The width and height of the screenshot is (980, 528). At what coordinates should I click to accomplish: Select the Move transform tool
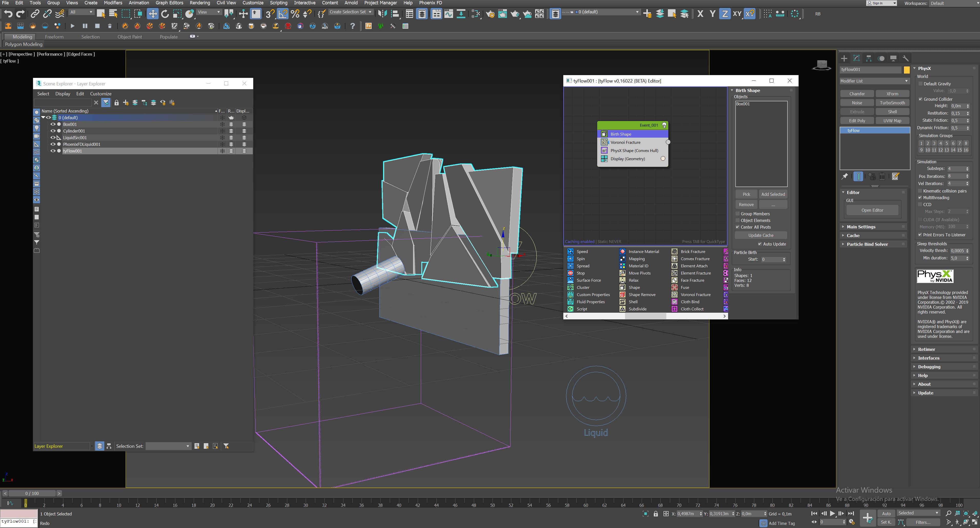(152, 14)
